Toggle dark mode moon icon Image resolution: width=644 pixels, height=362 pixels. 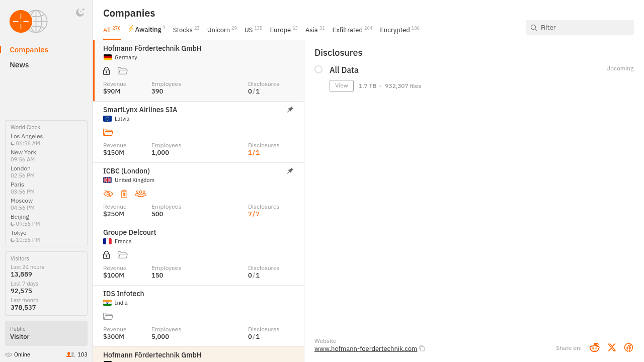coord(80,13)
